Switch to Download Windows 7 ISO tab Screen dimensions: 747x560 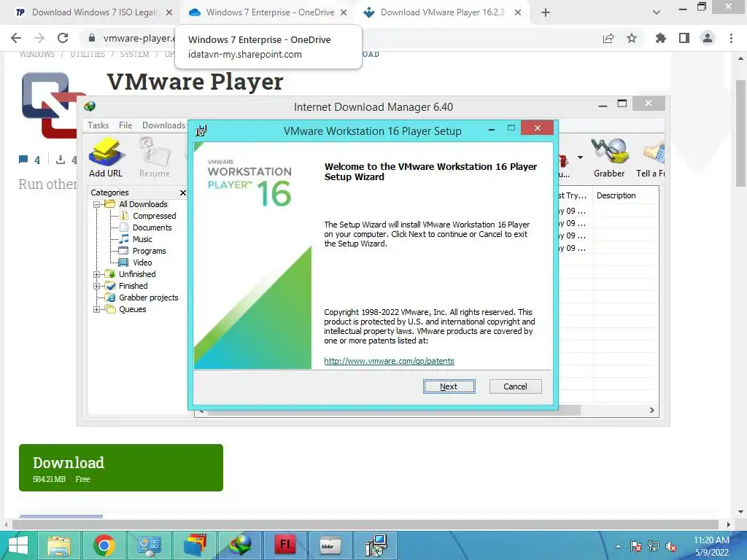pos(93,12)
